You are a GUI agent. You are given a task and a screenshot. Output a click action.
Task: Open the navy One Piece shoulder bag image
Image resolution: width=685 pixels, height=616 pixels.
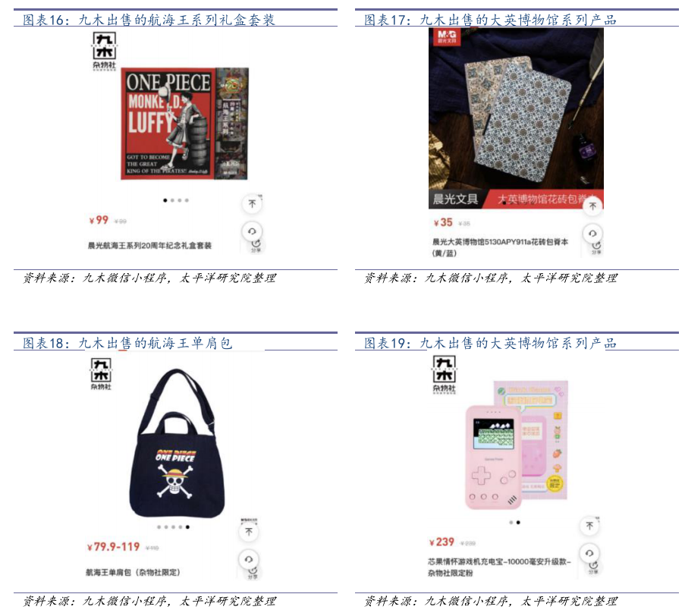click(177, 444)
